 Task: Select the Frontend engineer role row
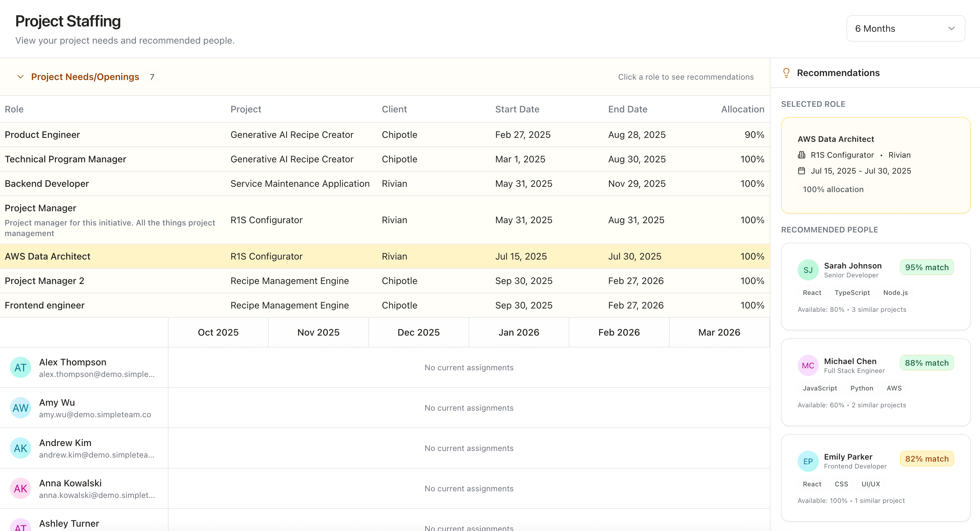point(45,305)
